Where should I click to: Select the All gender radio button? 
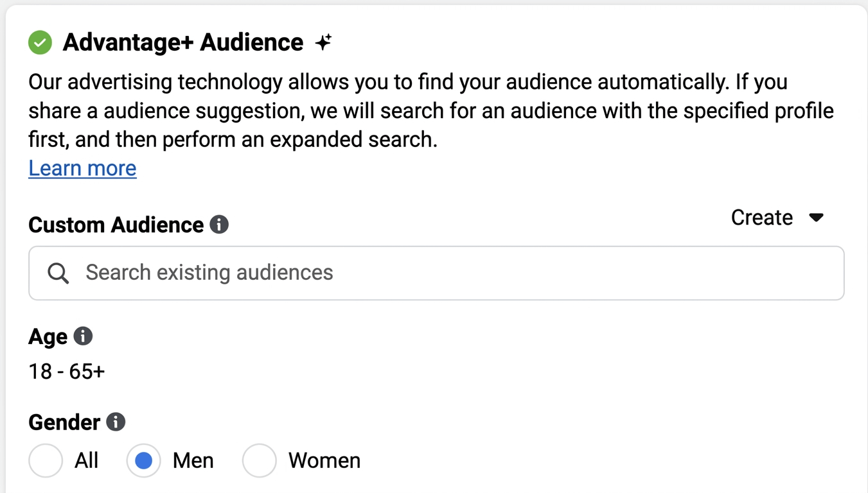46,460
